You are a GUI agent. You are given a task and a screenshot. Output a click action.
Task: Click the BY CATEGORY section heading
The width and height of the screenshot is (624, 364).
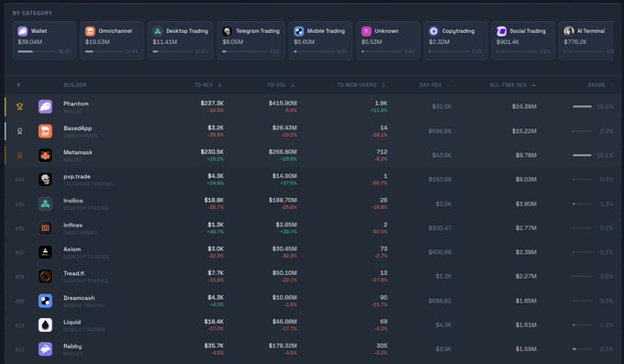tap(32, 13)
